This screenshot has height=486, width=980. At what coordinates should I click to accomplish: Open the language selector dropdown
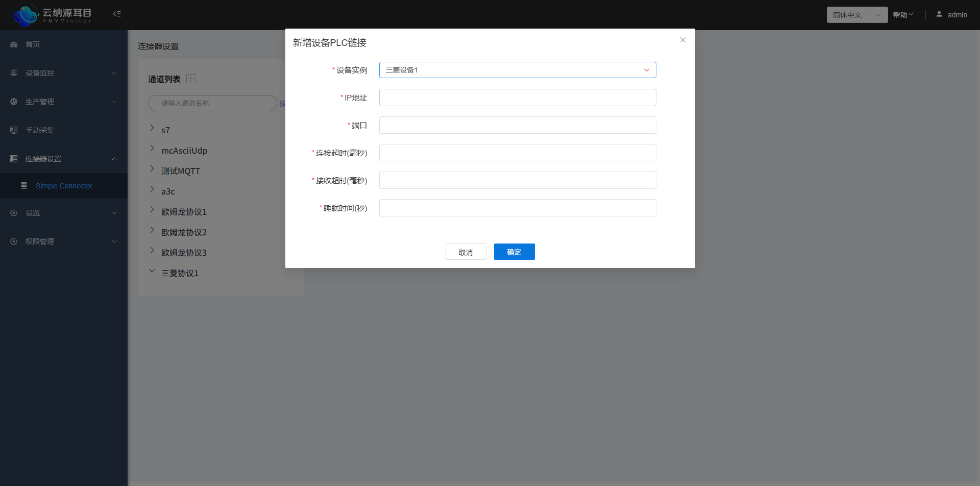pyautogui.click(x=856, y=15)
